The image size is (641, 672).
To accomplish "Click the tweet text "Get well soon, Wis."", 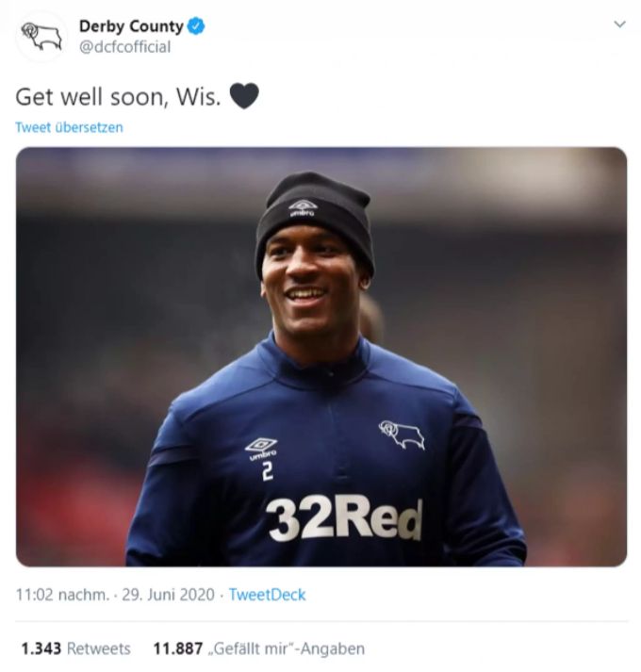I will [x=119, y=97].
